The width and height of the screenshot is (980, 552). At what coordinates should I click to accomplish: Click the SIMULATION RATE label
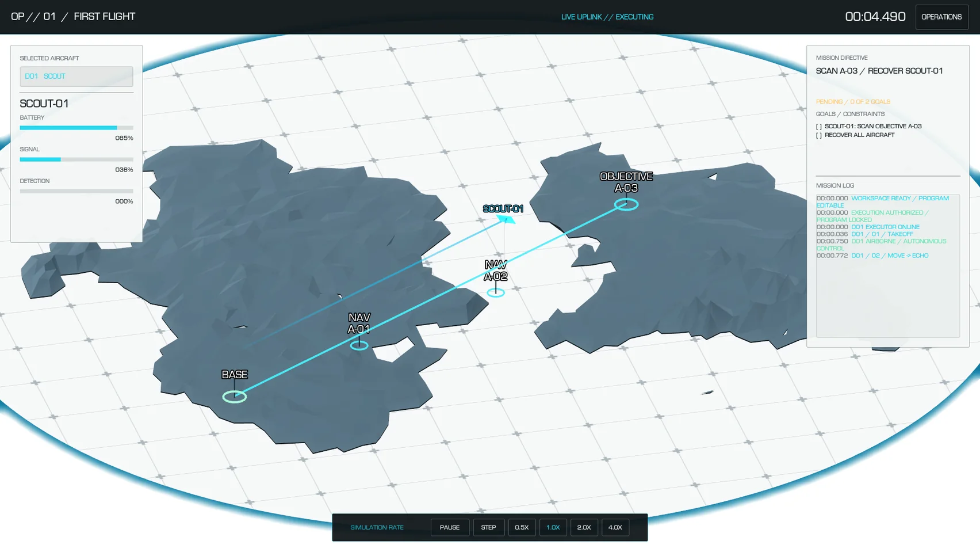(377, 527)
